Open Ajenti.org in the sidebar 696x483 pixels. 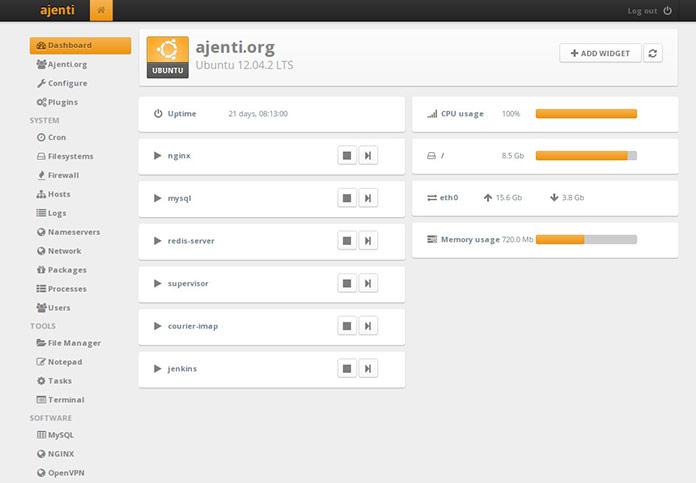[62, 64]
